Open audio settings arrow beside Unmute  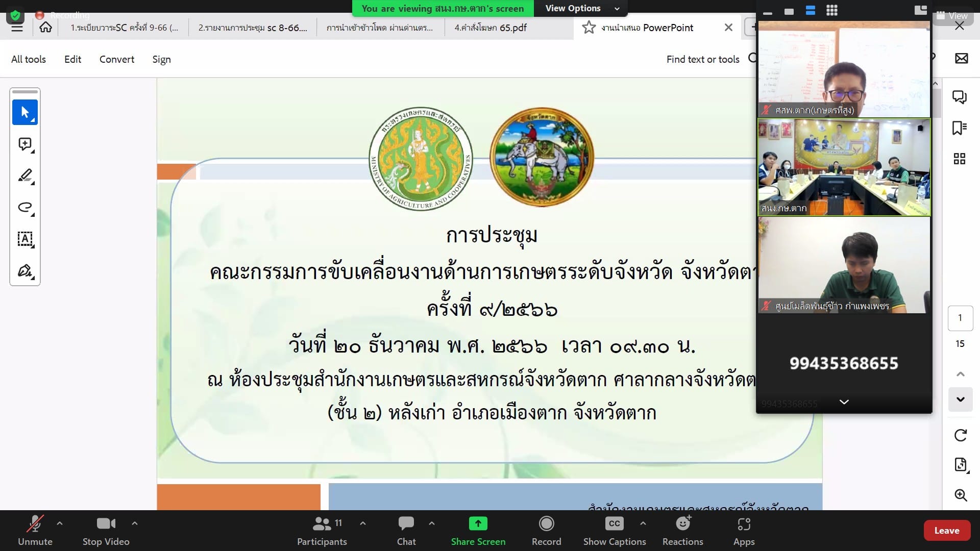click(x=60, y=523)
